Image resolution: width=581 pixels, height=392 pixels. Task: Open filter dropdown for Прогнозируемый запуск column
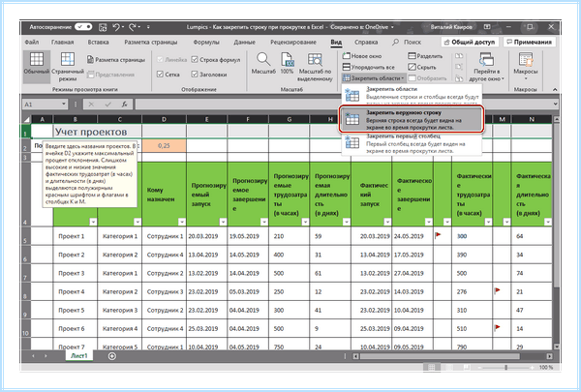[x=223, y=222]
